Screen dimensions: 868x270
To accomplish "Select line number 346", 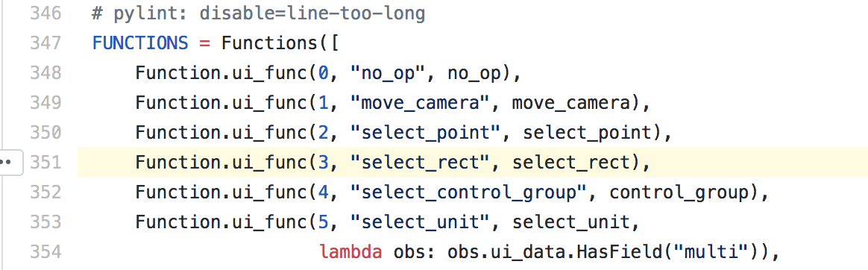I will [x=45, y=14].
